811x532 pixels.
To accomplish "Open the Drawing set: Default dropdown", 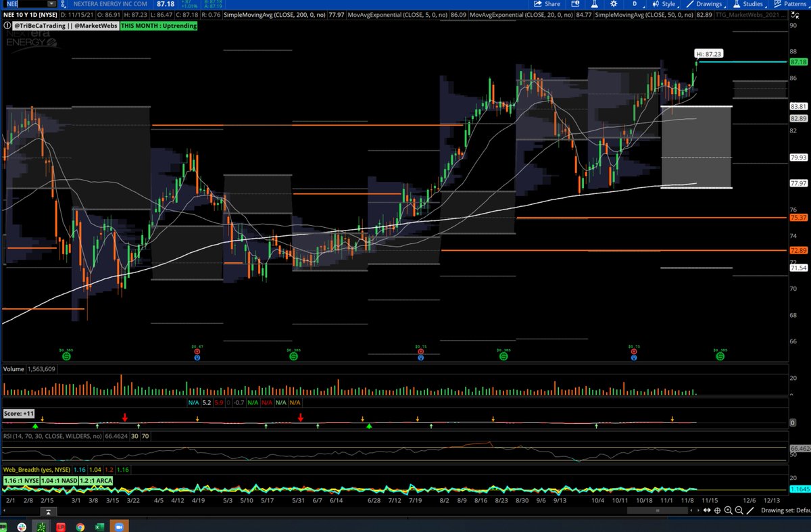I will click(x=786, y=512).
